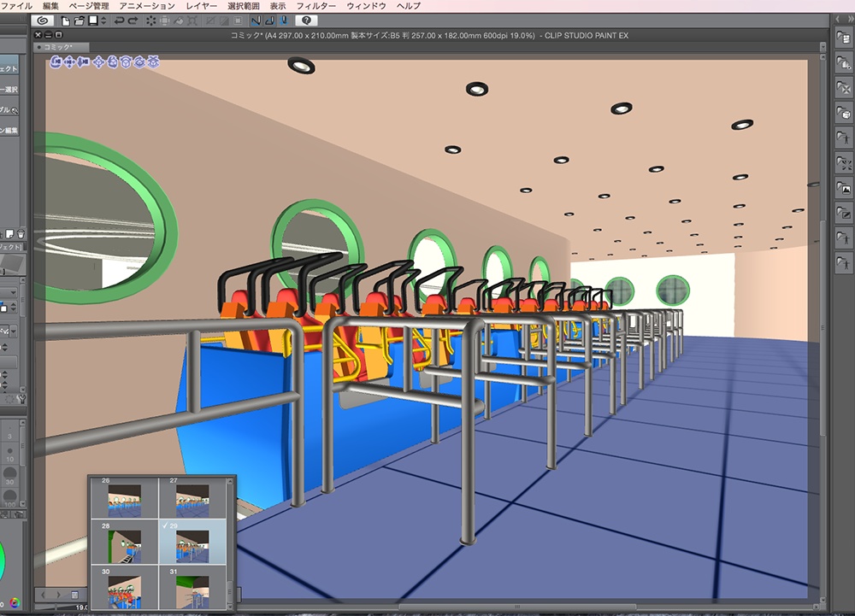Create a new document from toolbar
Screen dimensions: 855x616
point(66,21)
